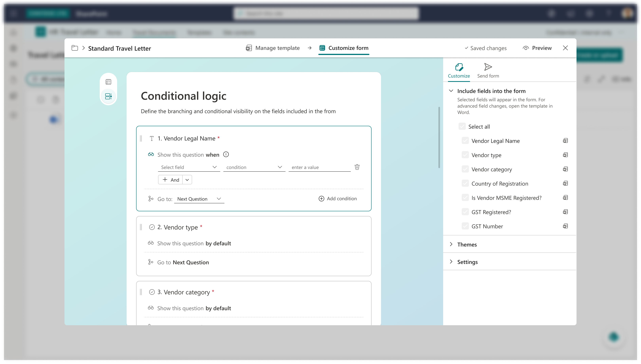Screen dimensions: 641x364
Task: Open the Select field dropdown
Action: point(189,167)
